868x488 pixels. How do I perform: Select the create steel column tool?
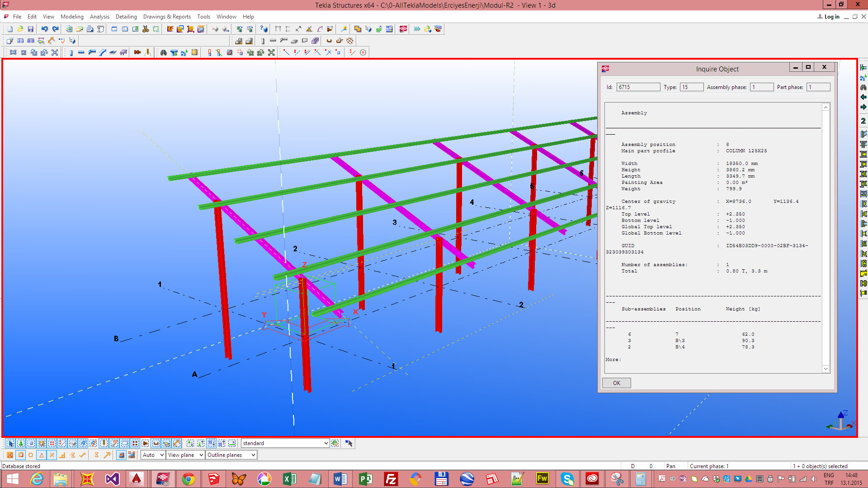[x=71, y=52]
